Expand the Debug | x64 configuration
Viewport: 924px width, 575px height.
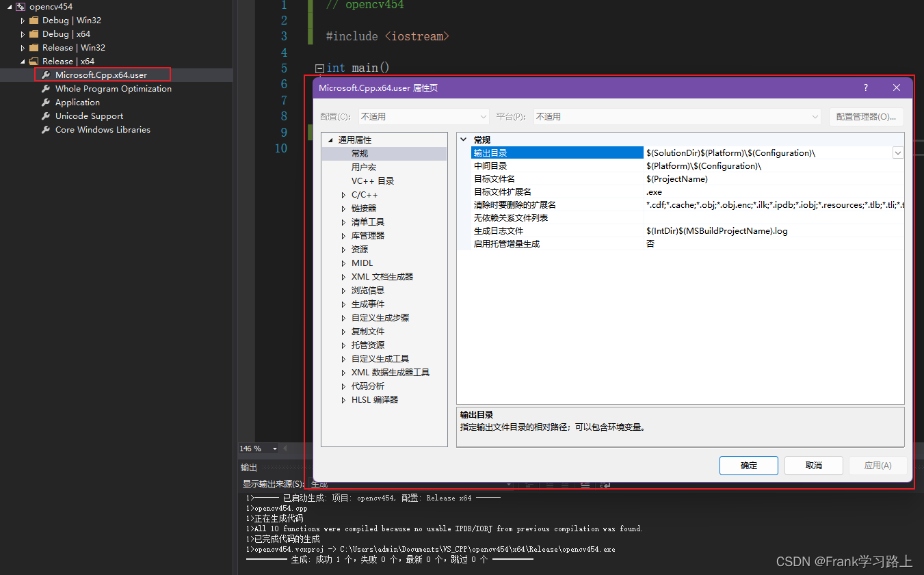click(23, 34)
